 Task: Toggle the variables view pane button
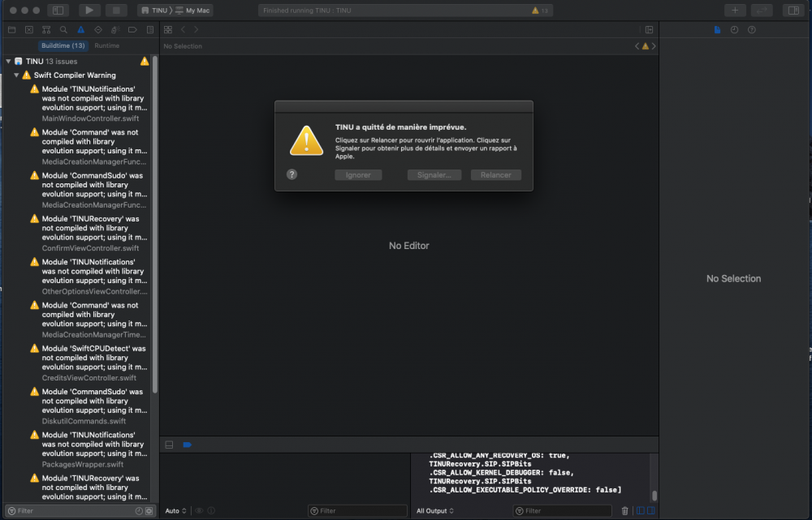point(641,511)
